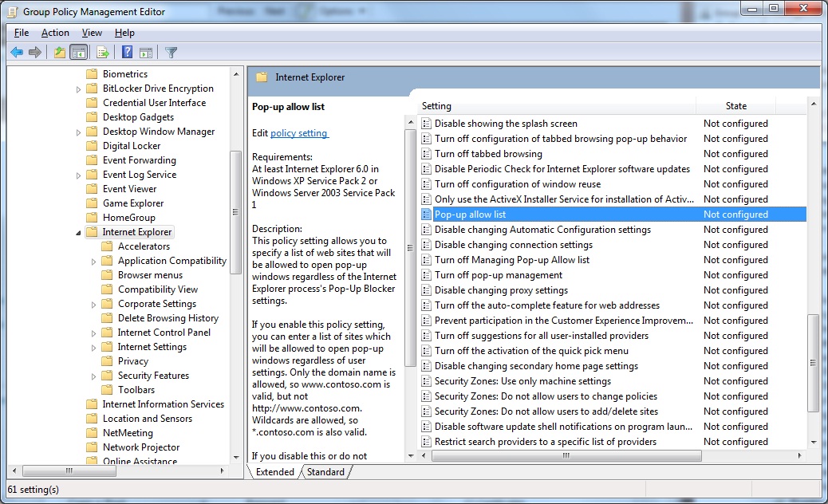Image resolution: width=828 pixels, height=504 pixels.
Task: Click the Back arrow in the toolbar
Action: pos(16,53)
